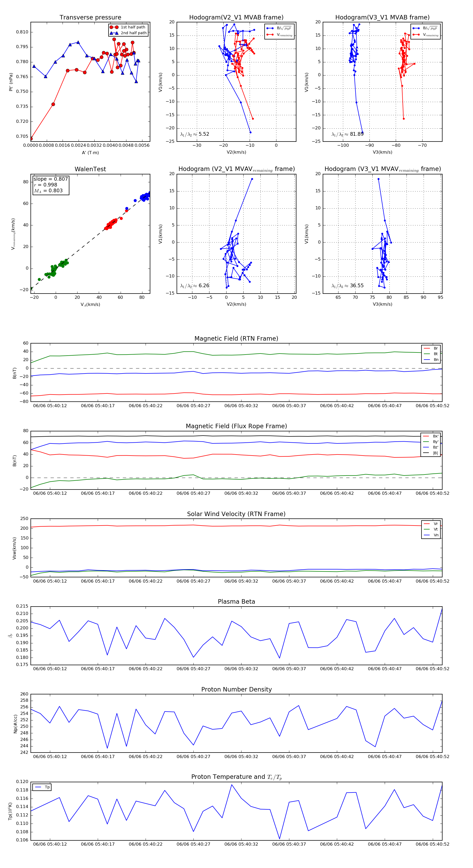
Task: Click the 'Magnetic Field (Flux Rope Frame)' title
Action: (x=236, y=426)
